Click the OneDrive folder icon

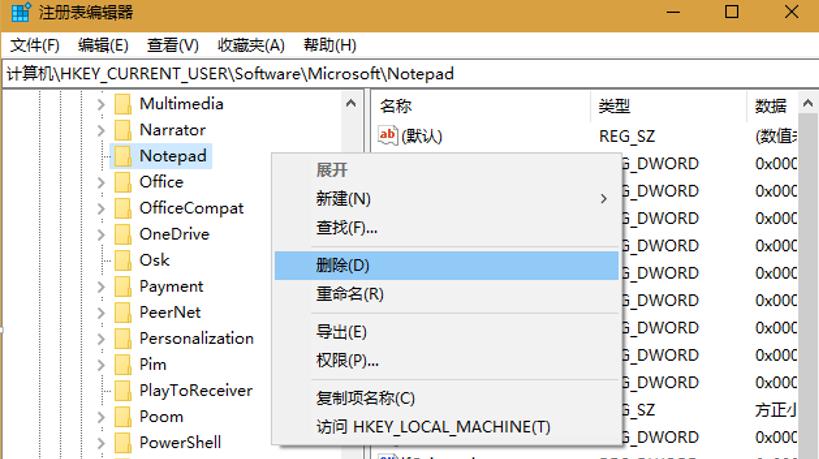coord(123,234)
